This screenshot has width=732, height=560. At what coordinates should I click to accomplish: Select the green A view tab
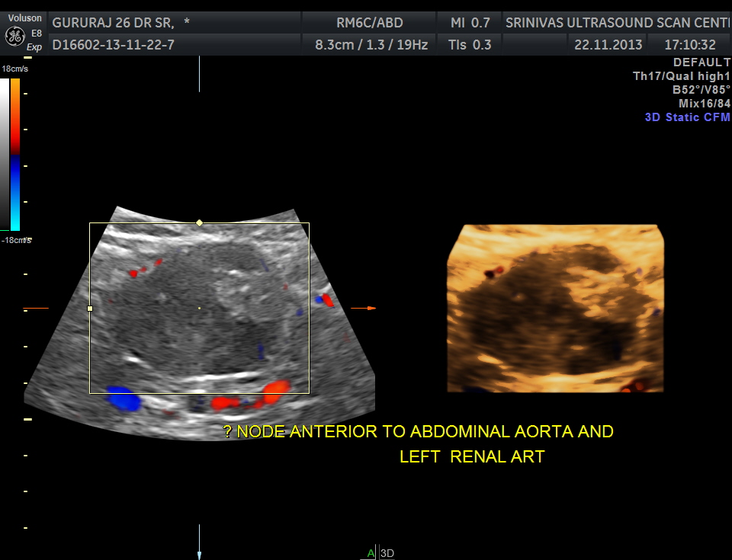371,553
